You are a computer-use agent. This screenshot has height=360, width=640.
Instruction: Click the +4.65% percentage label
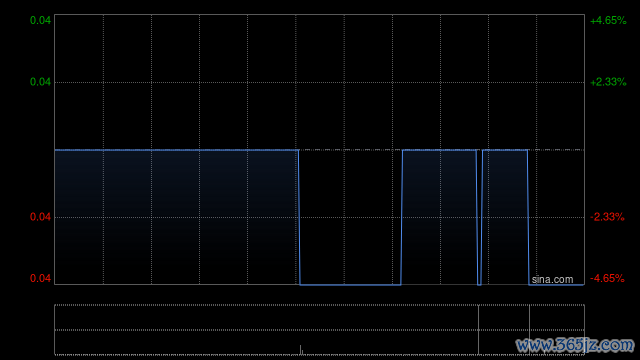pyautogui.click(x=608, y=20)
